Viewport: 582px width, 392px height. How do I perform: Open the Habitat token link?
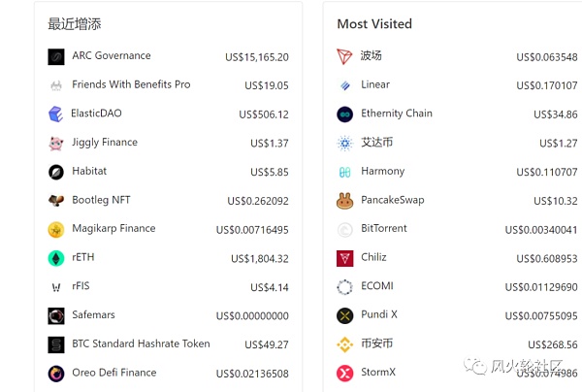tap(89, 171)
